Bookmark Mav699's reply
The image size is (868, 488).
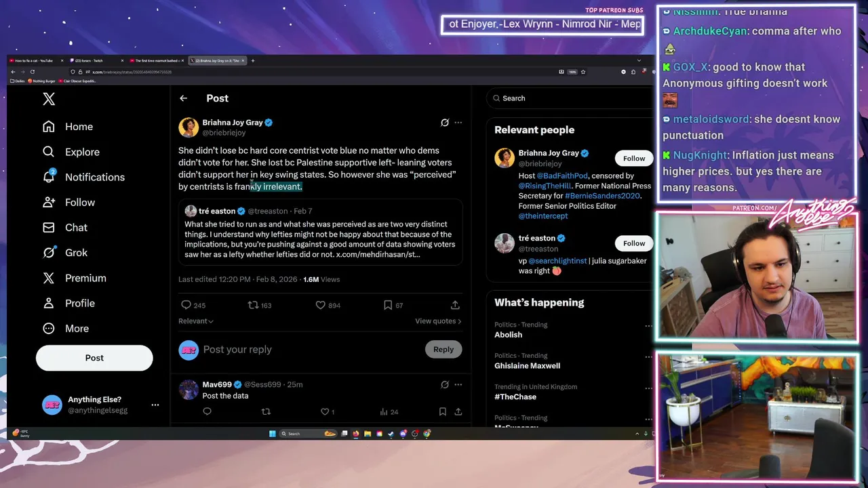[442, 411]
